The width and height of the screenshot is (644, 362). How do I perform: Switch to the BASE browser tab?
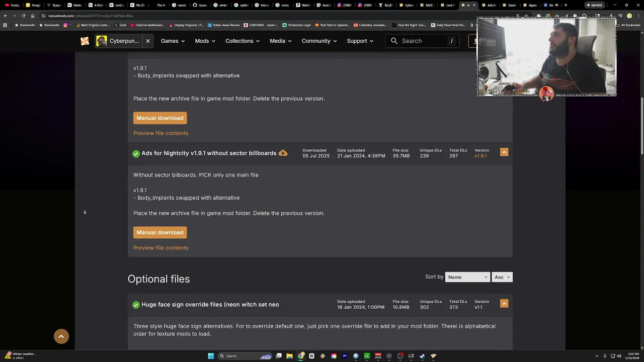(x=428, y=5)
